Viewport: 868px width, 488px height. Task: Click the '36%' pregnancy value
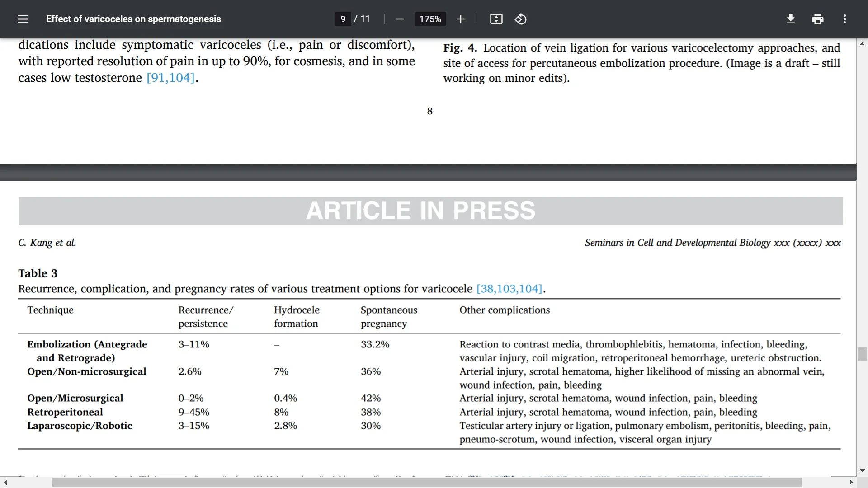point(371,371)
